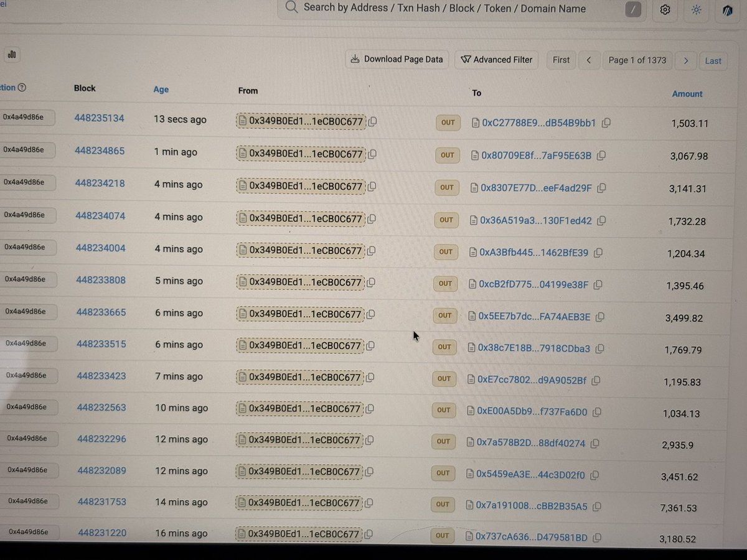Open block 448235134

tap(99, 118)
